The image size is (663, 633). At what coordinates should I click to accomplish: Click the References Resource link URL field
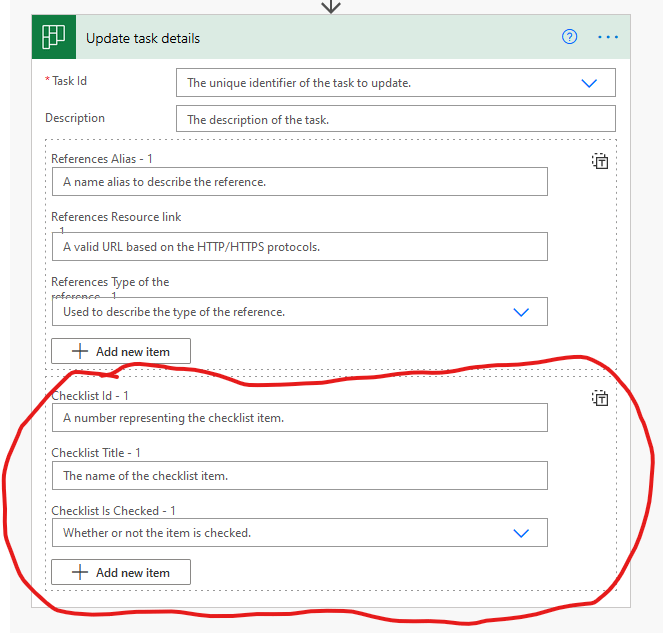299,247
